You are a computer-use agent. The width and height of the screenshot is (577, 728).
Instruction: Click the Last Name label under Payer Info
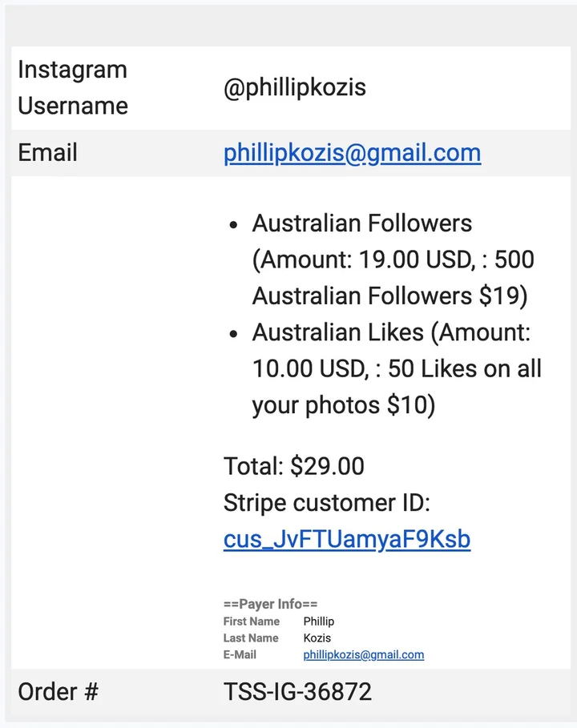tap(250, 638)
